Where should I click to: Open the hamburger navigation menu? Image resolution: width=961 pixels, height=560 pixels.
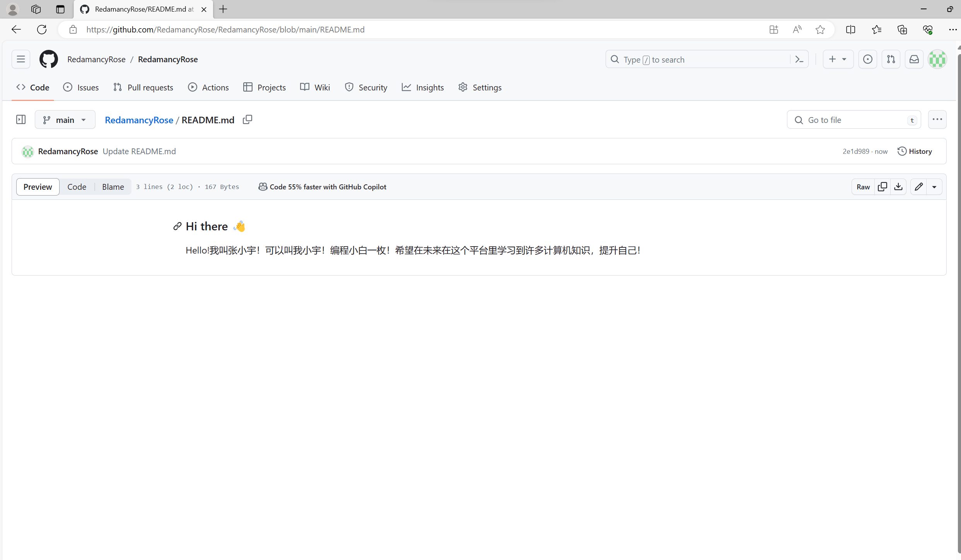21,59
